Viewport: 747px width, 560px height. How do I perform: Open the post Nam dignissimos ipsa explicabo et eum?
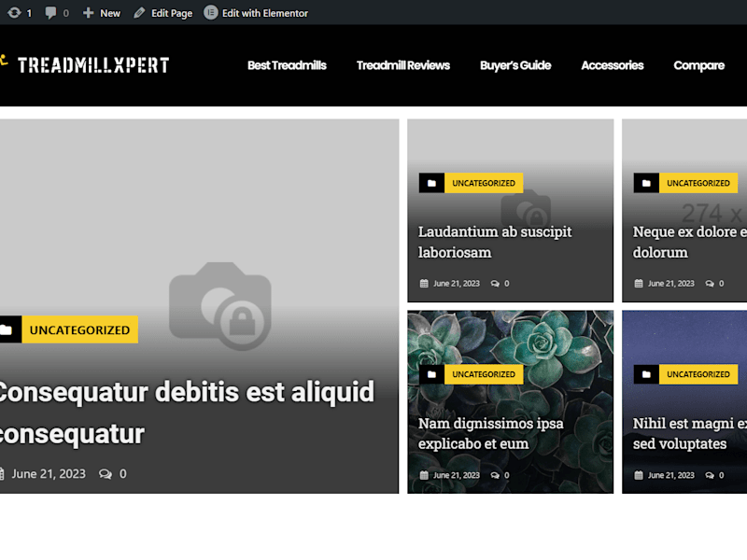pos(491,433)
